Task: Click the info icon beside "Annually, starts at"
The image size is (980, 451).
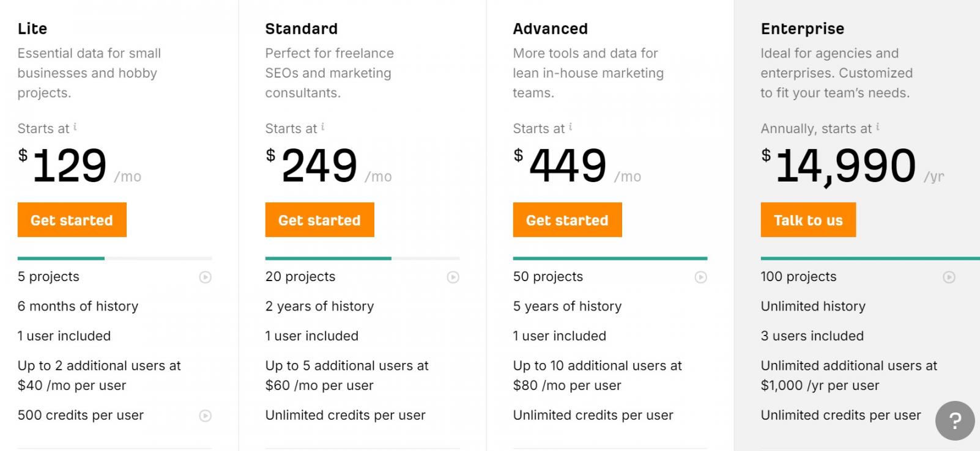Action: 878,127
